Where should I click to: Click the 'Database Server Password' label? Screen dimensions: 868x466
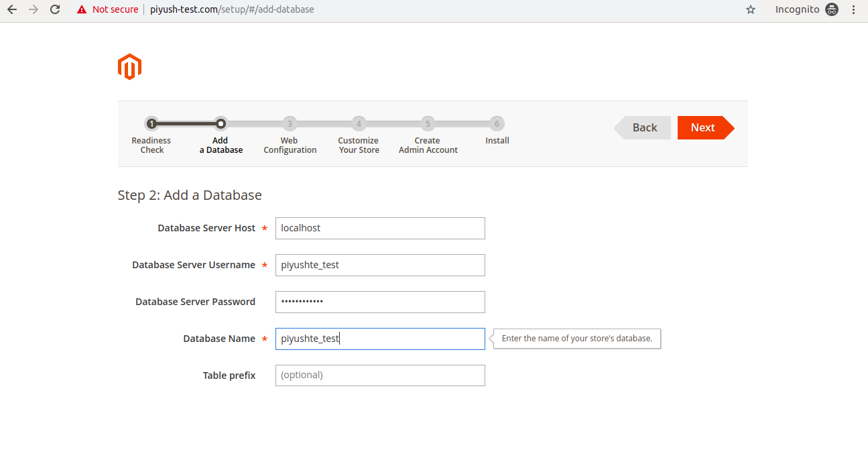pyautogui.click(x=195, y=302)
